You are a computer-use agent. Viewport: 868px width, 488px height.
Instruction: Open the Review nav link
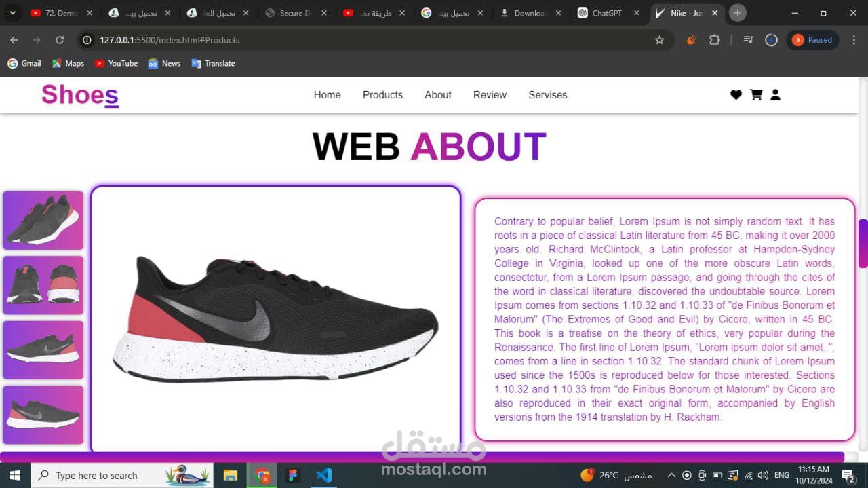tap(490, 95)
